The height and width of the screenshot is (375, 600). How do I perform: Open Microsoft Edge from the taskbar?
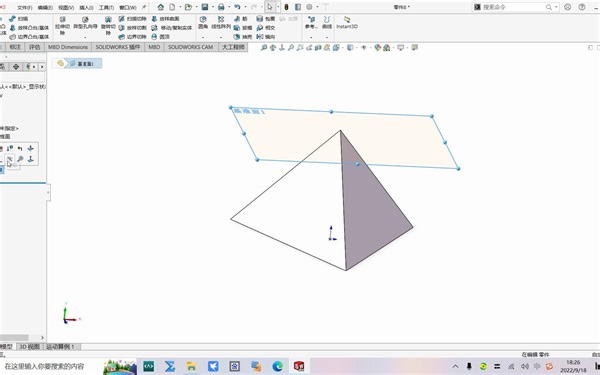[277, 366]
